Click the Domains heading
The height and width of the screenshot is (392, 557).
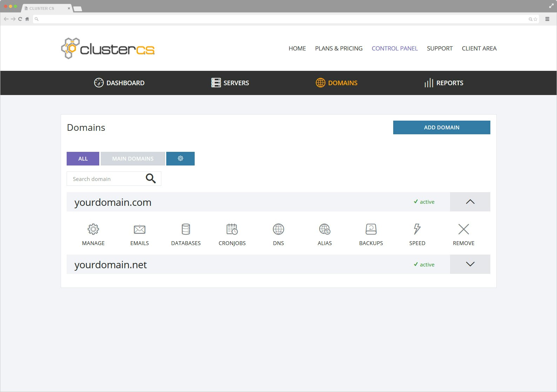[x=86, y=127]
